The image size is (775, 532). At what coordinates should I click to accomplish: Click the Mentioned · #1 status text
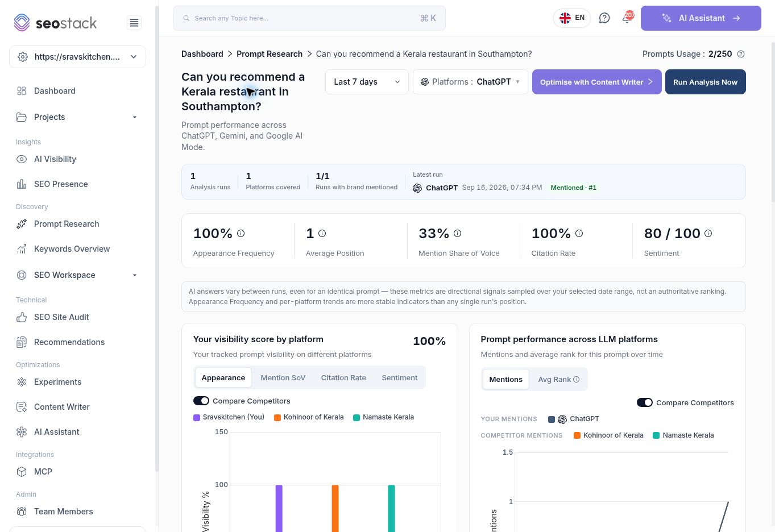click(x=574, y=188)
